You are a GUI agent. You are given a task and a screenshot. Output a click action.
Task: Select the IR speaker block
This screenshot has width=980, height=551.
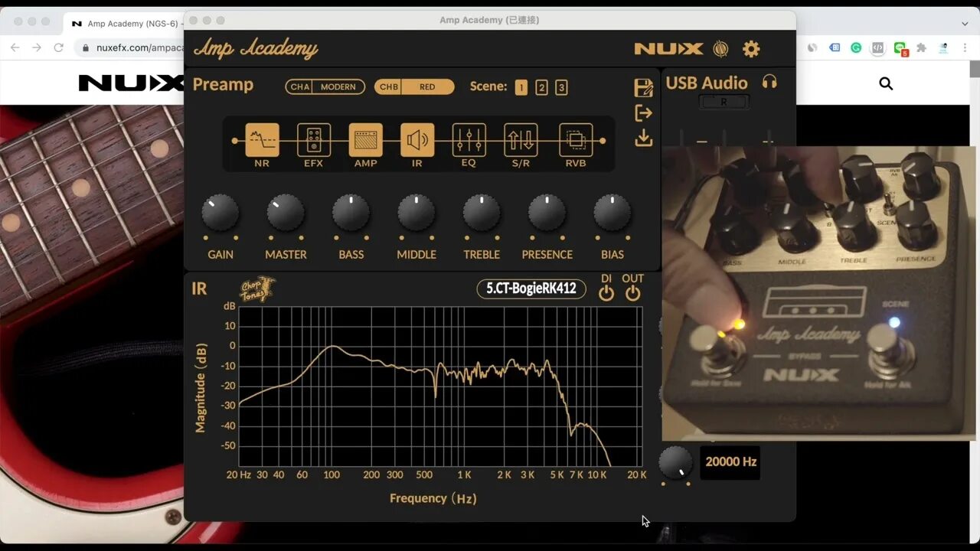[417, 140]
